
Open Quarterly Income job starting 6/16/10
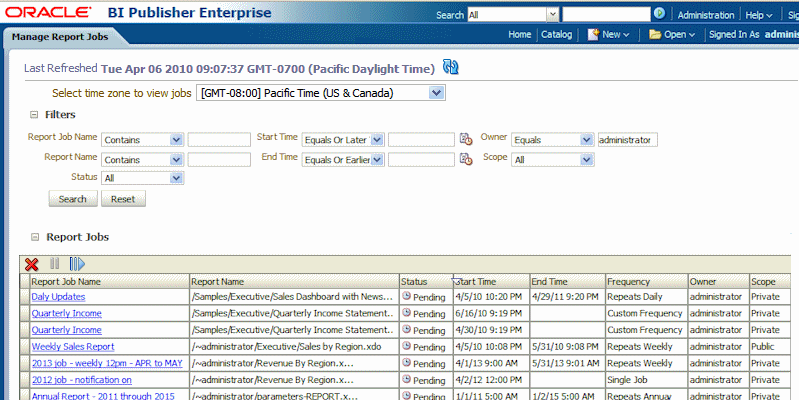click(x=66, y=313)
